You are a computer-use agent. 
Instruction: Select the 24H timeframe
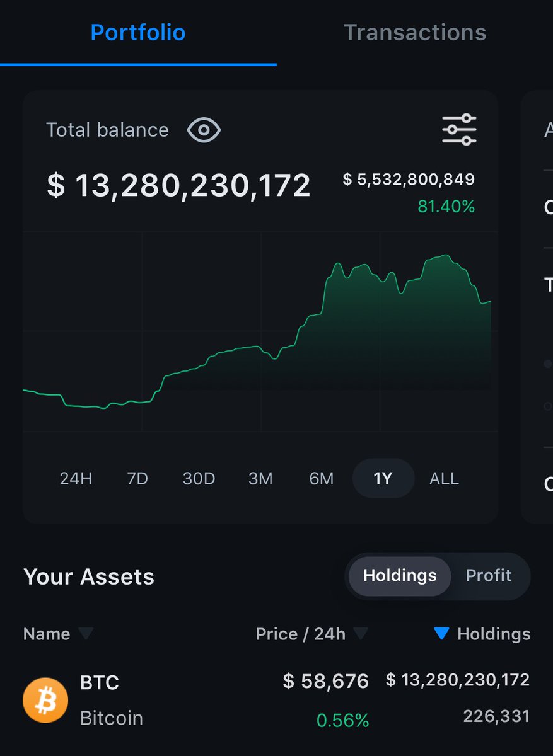[x=76, y=478]
